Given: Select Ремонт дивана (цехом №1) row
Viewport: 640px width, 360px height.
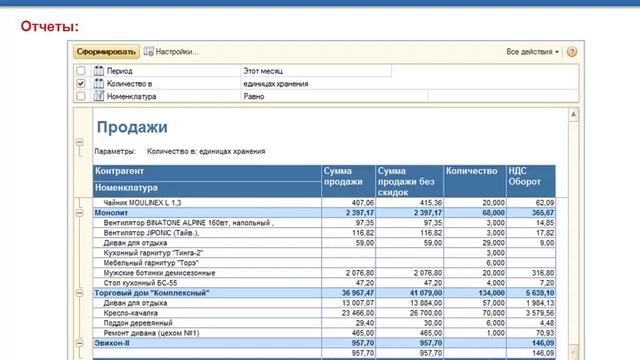Looking at the screenshot, I should pos(324,333).
